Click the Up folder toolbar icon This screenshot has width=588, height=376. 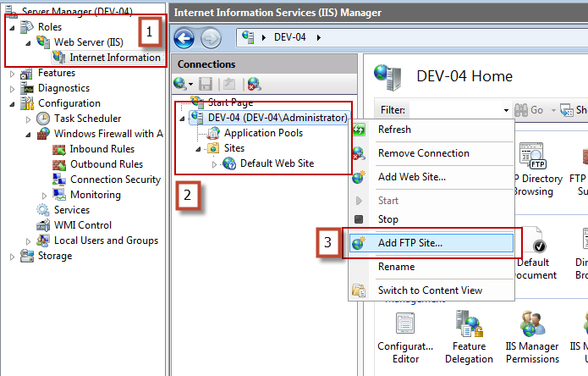coord(228,84)
